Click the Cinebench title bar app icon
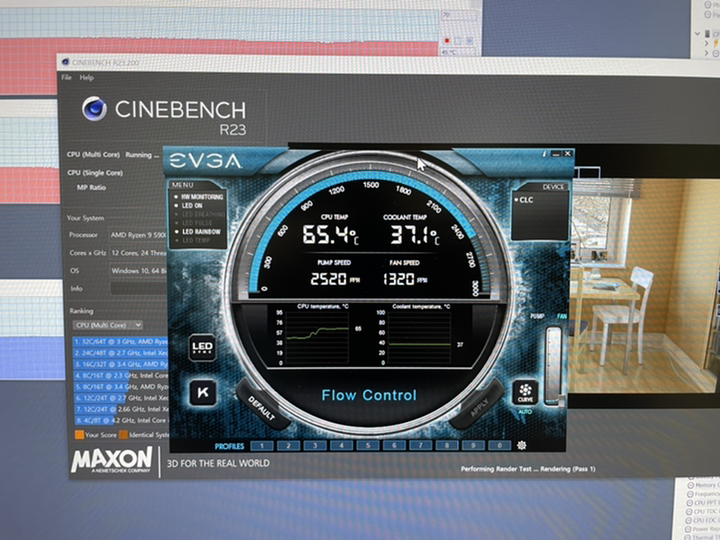720x540 pixels. 65,62
